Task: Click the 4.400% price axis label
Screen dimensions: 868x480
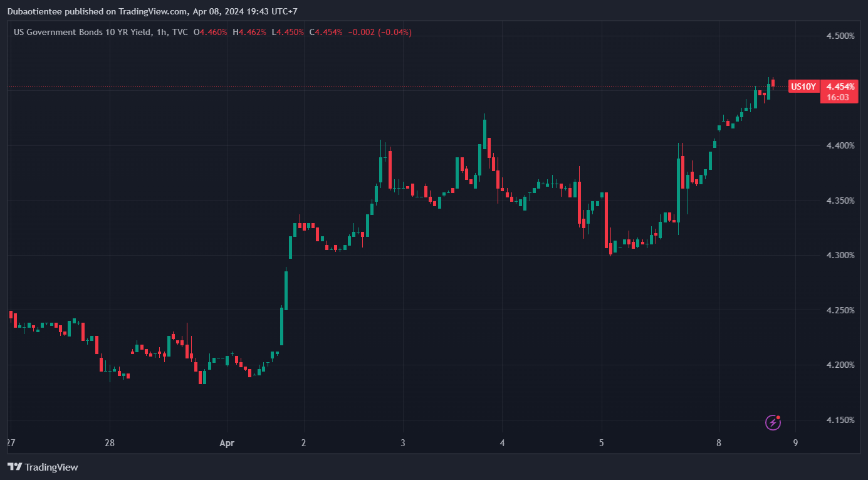Action: [840, 146]
